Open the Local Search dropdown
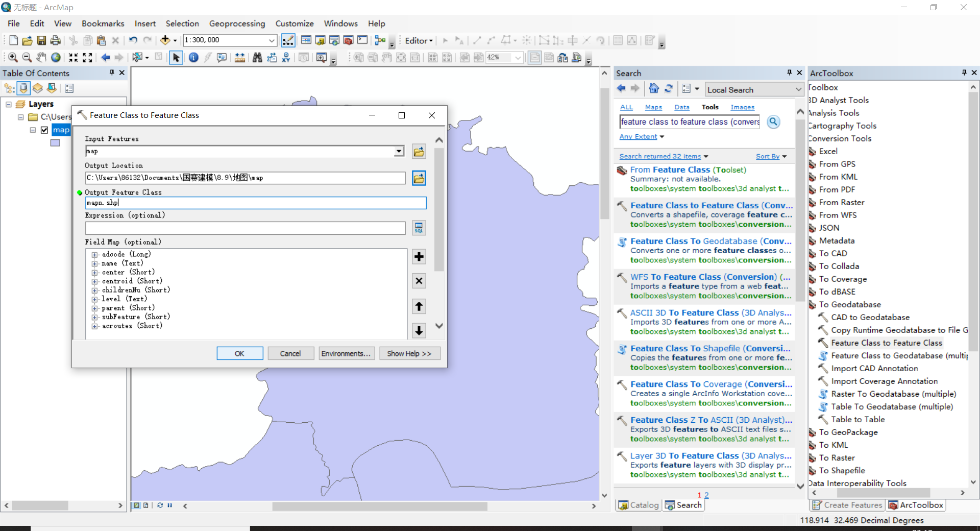The width and height of the screenshot is (980, 531). 798,89
